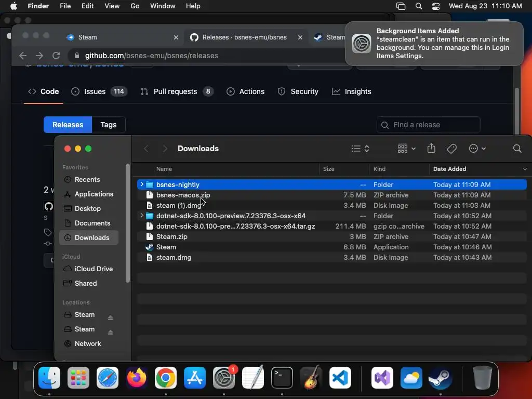Open the GitHub Issues tab
This screenshot has height=399, width=532.
[99, 91]
